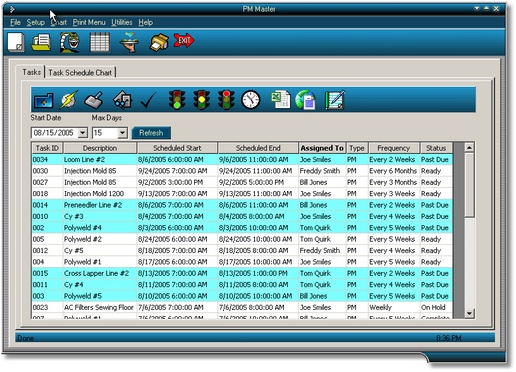Select the Polyweld #4 task
Viewport: 516px width, 372px height.
tap(242, 228)
